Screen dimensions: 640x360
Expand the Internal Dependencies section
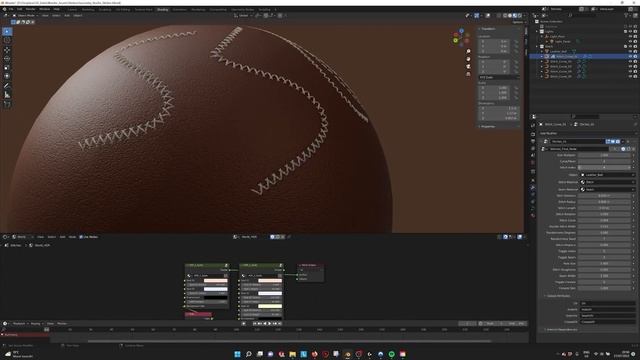tap(561, 329)
